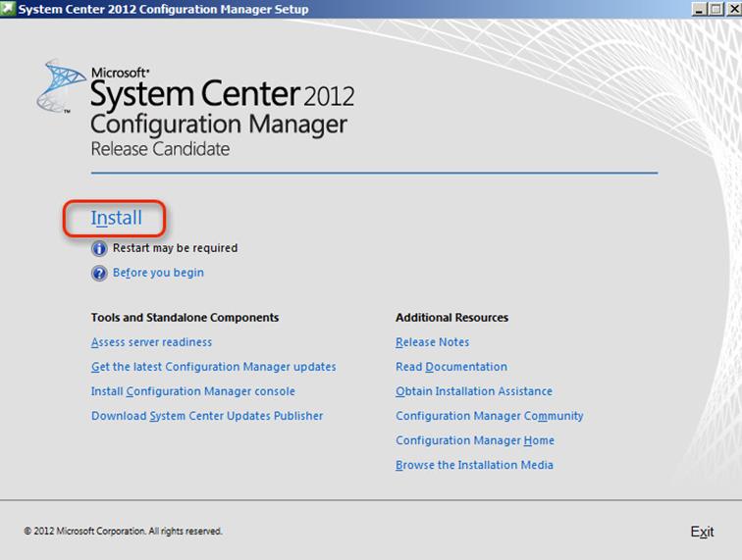742x560 pixels.
Task: Click the 'Restart may be required' text
Action: (x=175, y=248)
